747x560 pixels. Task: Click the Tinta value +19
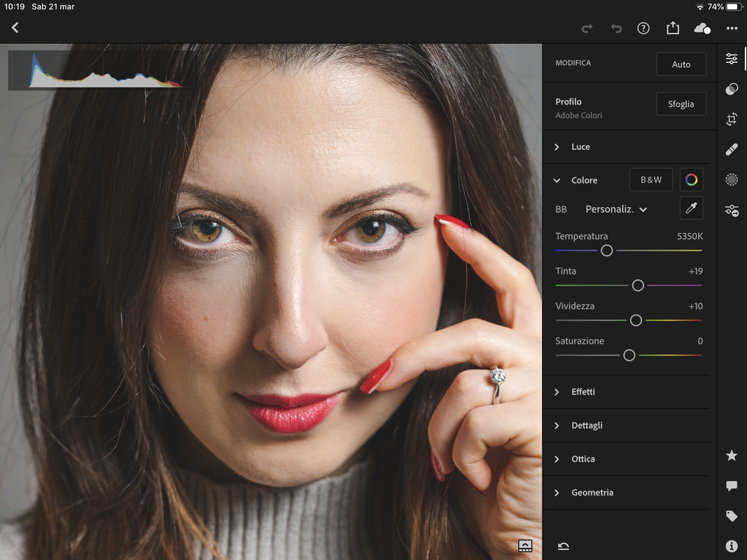coord(696,271)
